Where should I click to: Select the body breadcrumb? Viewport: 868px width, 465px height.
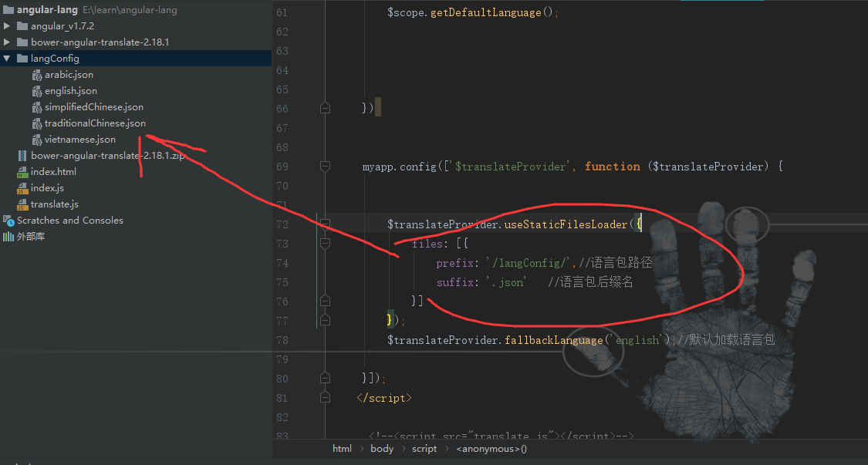coord(382,449)
